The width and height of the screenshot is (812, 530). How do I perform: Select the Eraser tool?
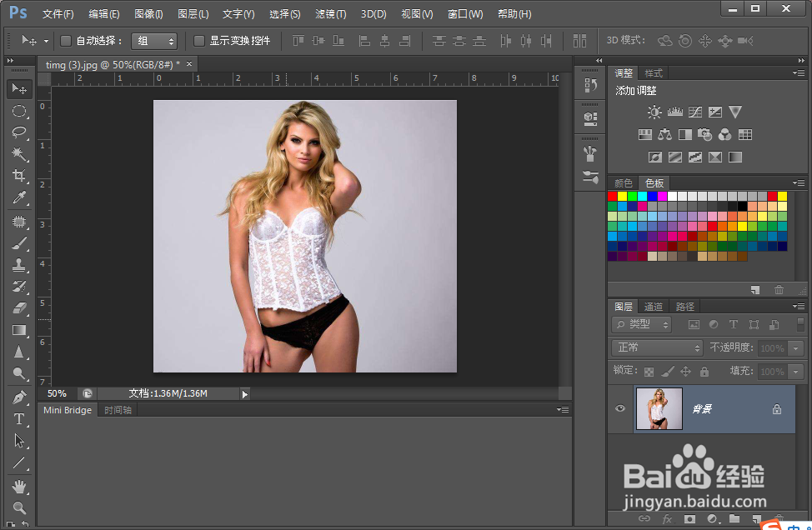click(x=19, y=308)
